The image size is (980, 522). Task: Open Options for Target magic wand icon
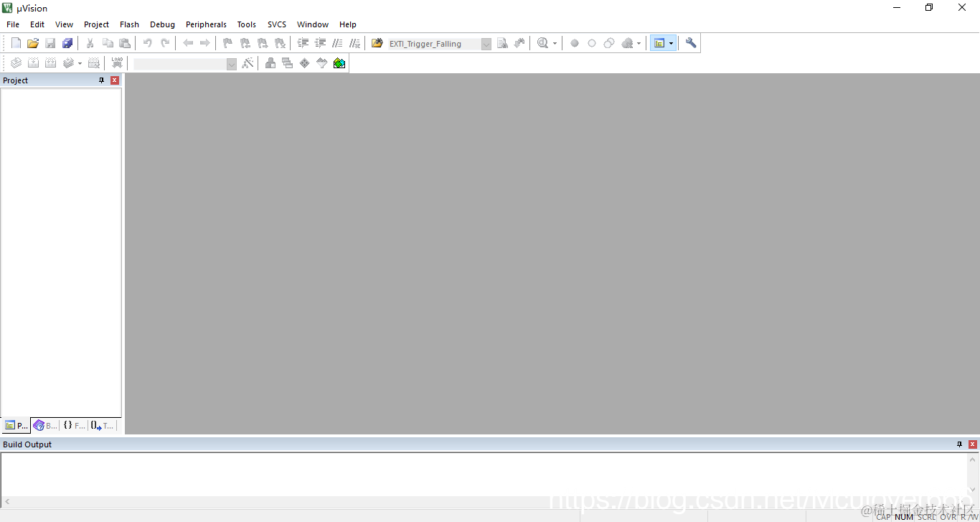click(248, 63)
